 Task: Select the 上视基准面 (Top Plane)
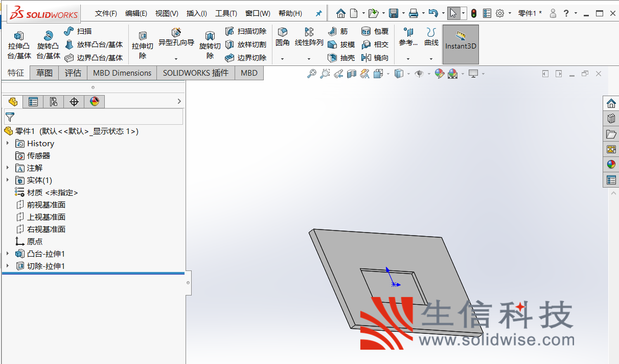click(41, 217)
